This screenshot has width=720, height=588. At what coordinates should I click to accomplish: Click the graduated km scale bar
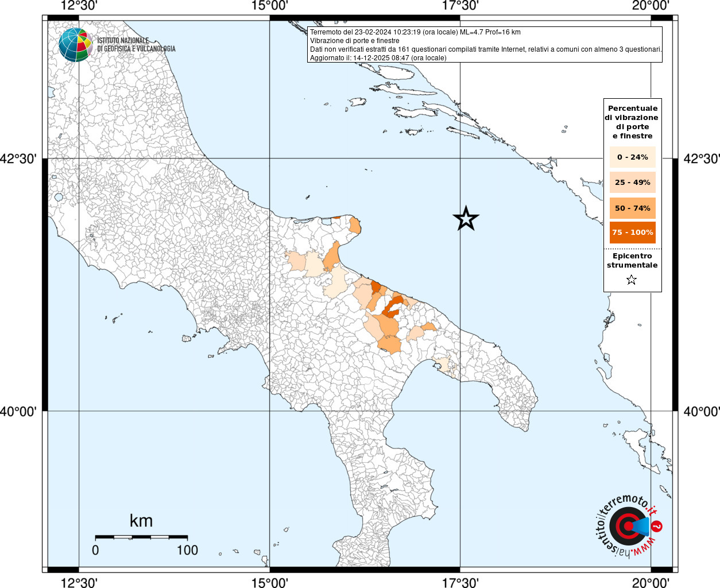[141, 537]
